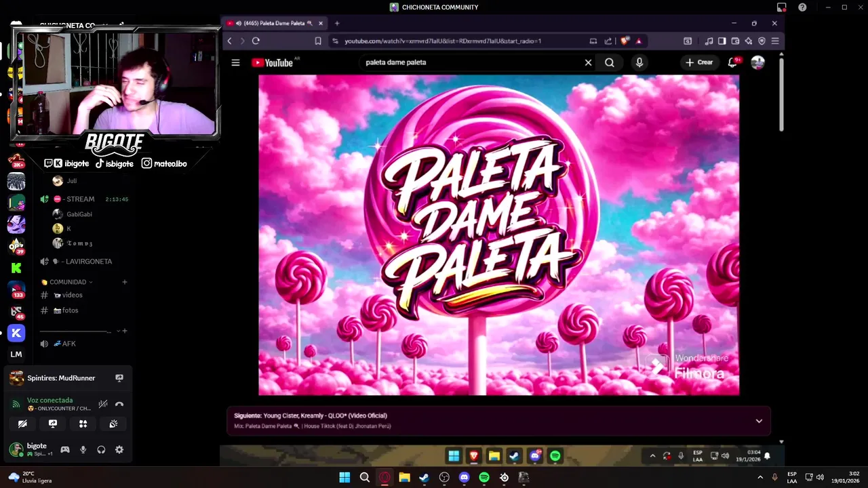Open the browser music note playlist icon
868x488 pixels.
pyautogui.click(x=709, y=41)
